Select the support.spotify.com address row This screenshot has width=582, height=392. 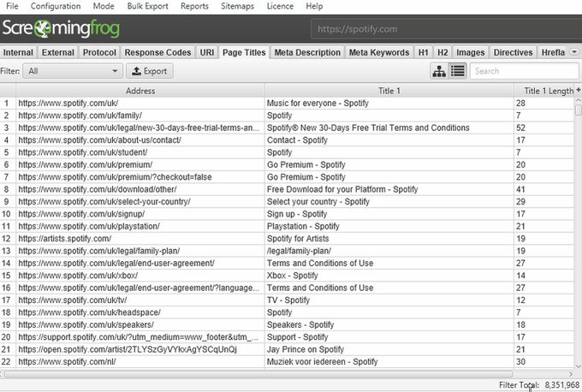click(x=140, y=336)
